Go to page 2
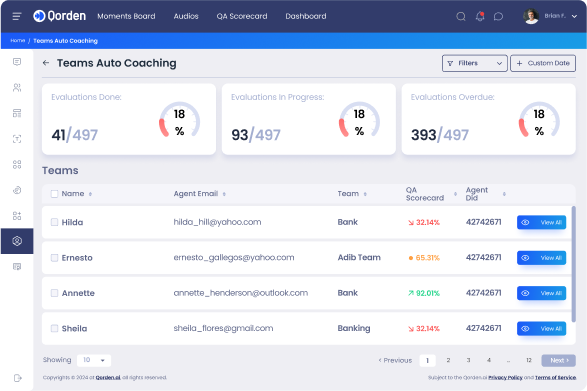This screenshot has height=391, width=587. tap(448, 360)
